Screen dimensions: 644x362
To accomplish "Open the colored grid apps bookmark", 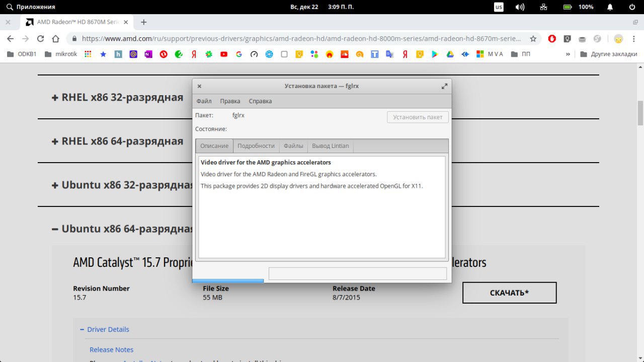I will coord(88,54).
